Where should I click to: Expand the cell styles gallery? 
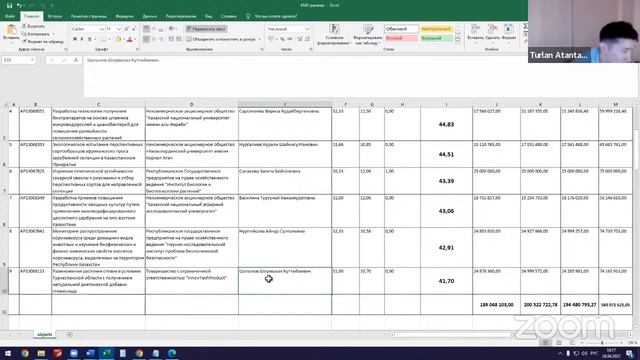click(x=458, y=41)
